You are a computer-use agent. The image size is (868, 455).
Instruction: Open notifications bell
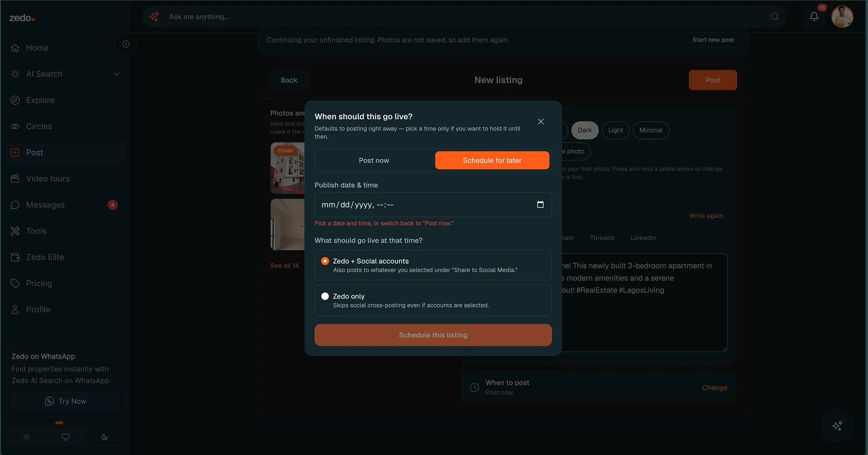pos(814,17)
